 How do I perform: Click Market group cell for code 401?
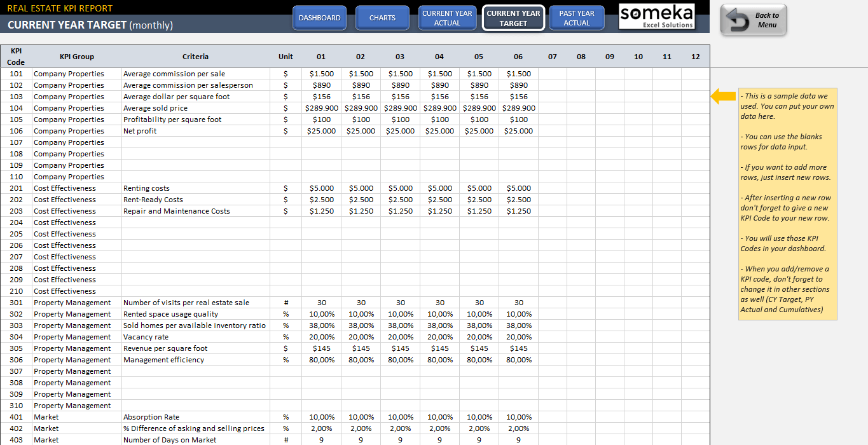pos(77,417)
